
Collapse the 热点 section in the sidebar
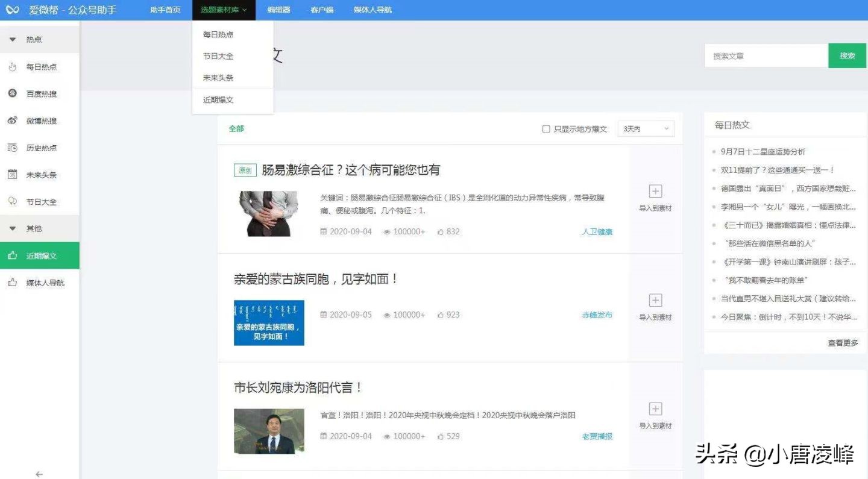coord(12,39)
